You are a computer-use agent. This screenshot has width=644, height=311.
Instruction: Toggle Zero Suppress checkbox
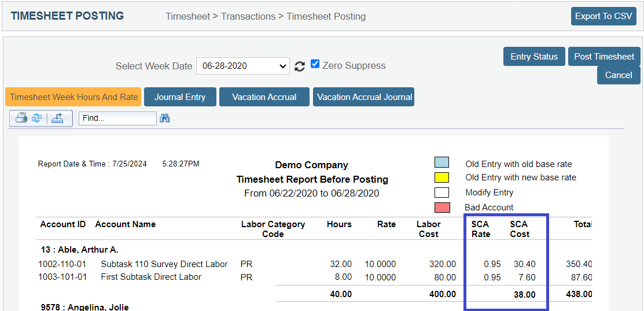tap(315, 64)
